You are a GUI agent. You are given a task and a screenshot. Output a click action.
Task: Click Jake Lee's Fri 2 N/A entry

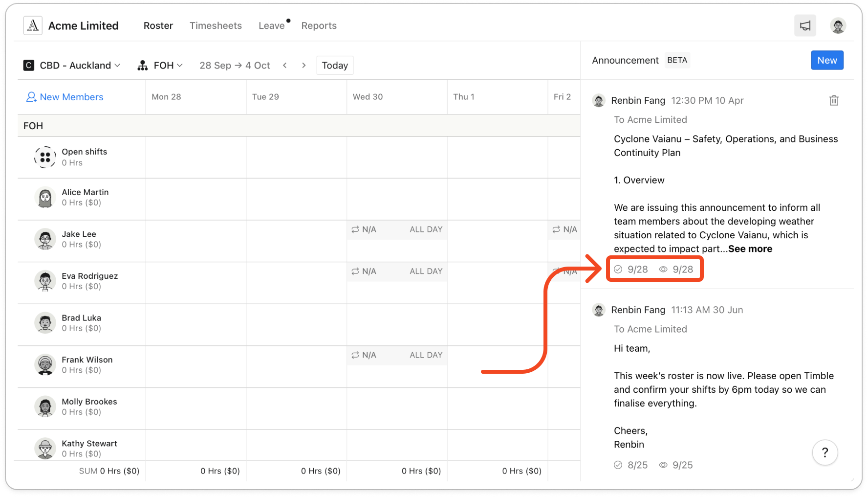(x=564, y=229)
